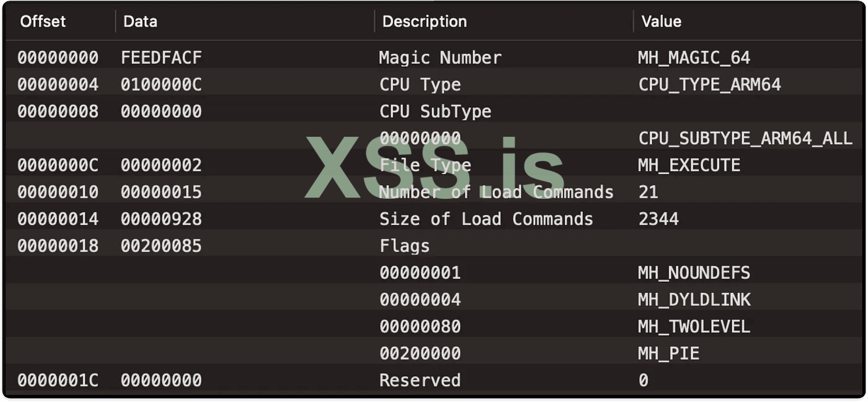Click the CPU_TYPE_ARM64 value
Viewport: 868px width, 402px height.
coord(709,85)
